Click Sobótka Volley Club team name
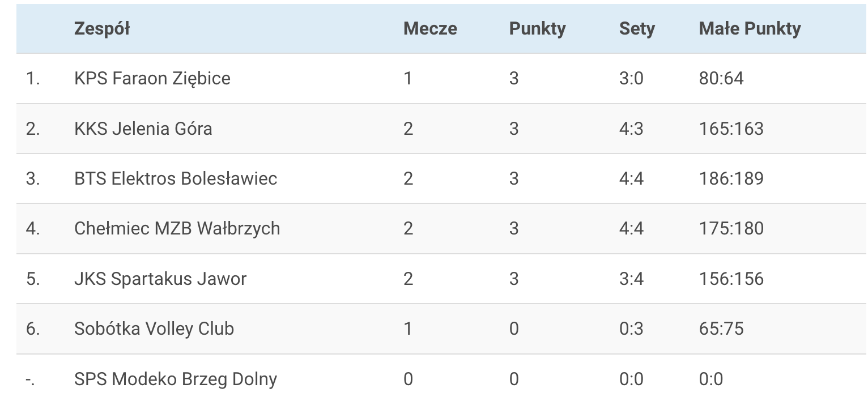 pyautogui.click(x=154, y=329)
